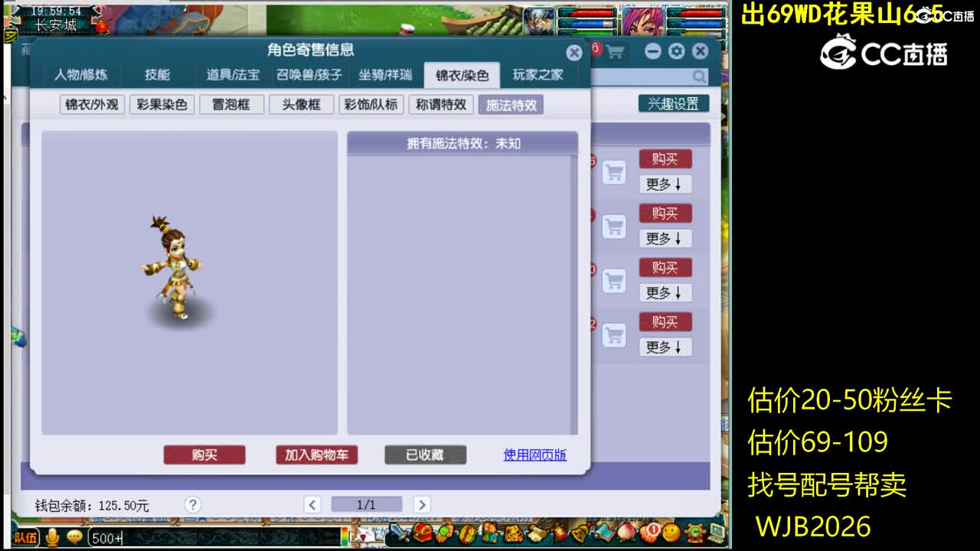Image resolution: width=980 pixels, height=551 pixels.
Task: Click the microphone voice icon
Action: pyautogui.click(x=52, y=538)
